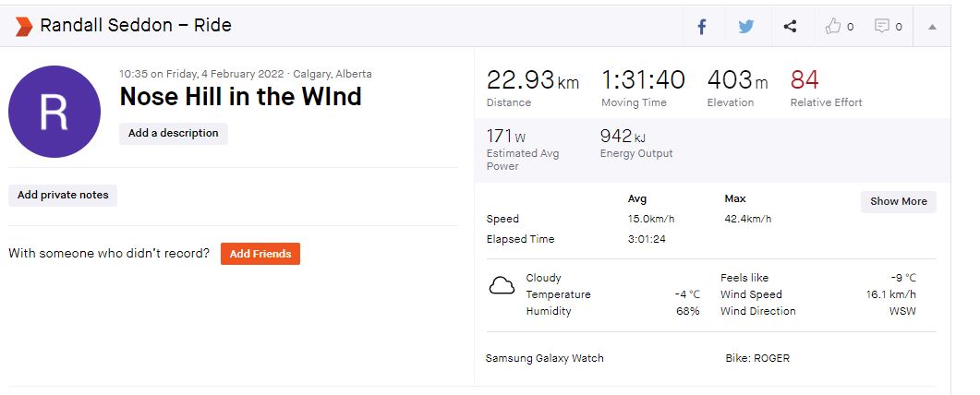The image size is (980, 395).
Task: Open Add private notes
Action: [63, 196]
